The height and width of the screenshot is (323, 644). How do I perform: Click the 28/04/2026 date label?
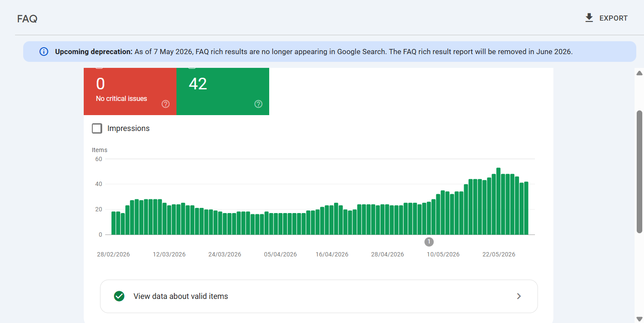(x=387, y=254)
